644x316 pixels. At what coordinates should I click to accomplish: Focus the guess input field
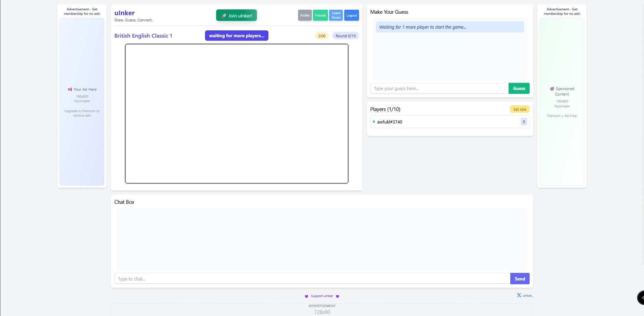(439, 88)
